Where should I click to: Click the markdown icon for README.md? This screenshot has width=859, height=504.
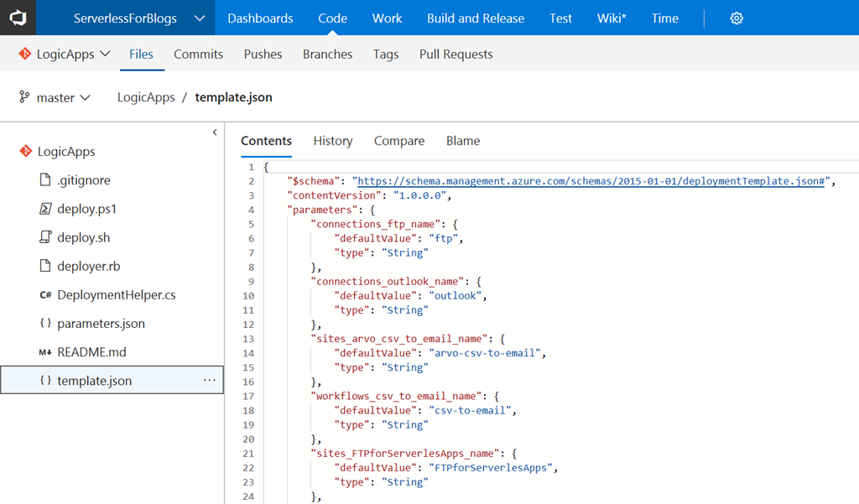click(45, 352)
